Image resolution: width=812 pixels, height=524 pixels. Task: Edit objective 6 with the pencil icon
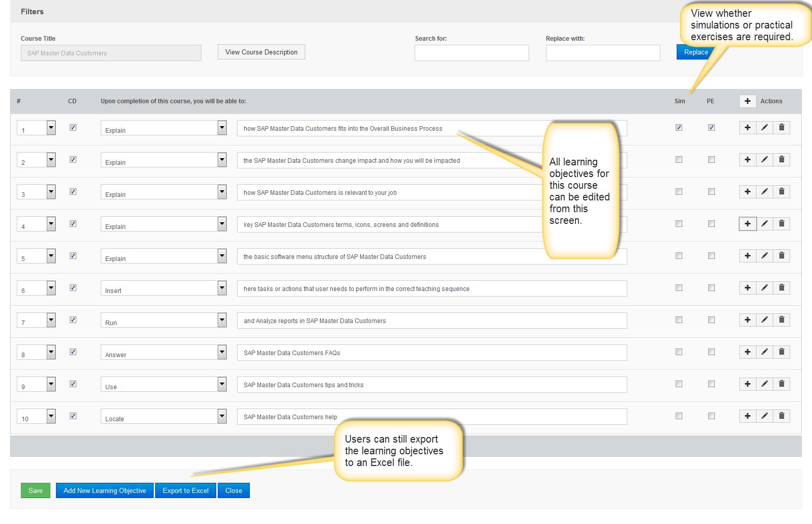(x=765, y=288)
